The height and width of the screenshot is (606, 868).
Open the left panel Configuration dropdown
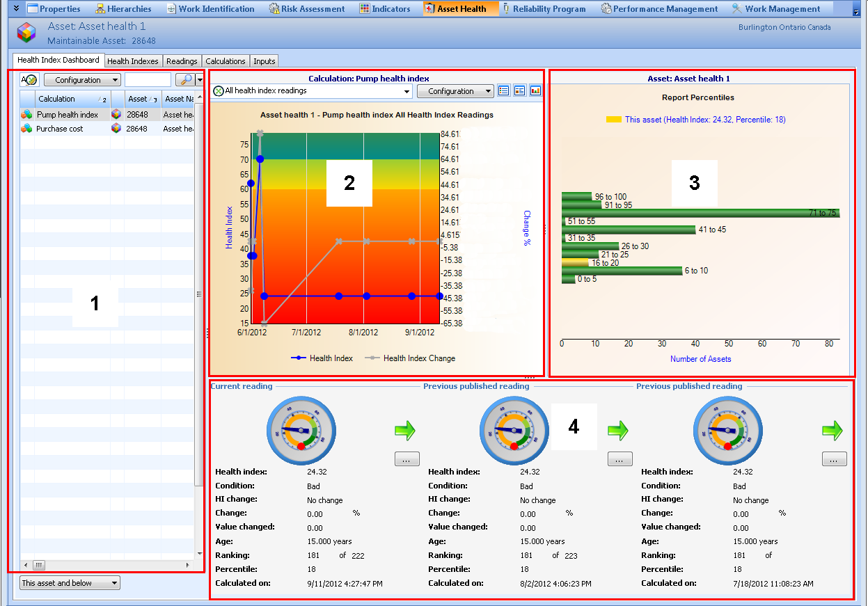pos(82,80)
